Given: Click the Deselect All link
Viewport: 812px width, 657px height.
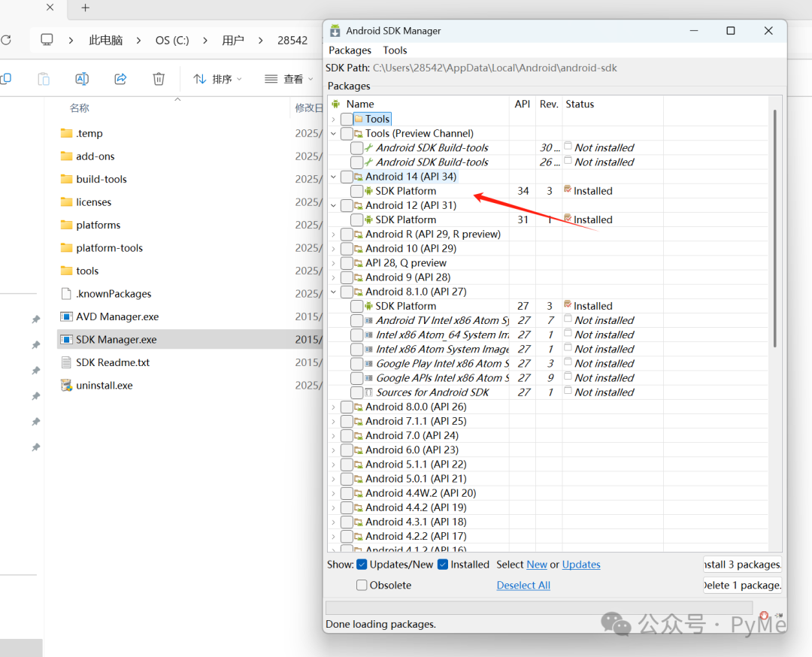Looking at the screenshot, I should 523,585.
